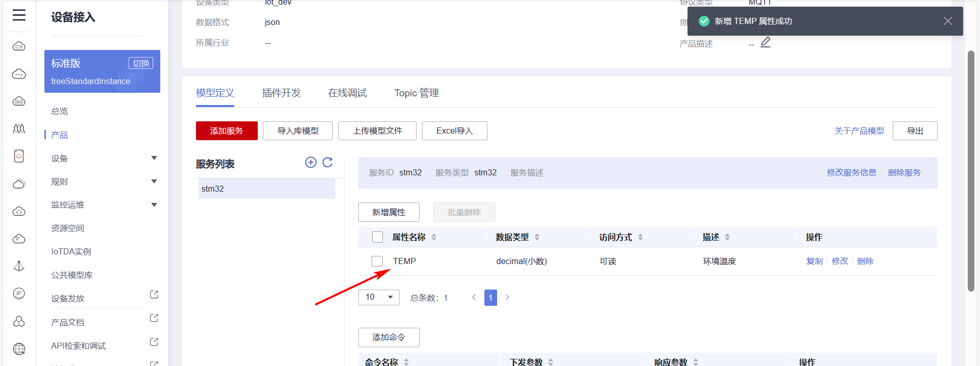Click the Excel导入 button

(454, 130)
